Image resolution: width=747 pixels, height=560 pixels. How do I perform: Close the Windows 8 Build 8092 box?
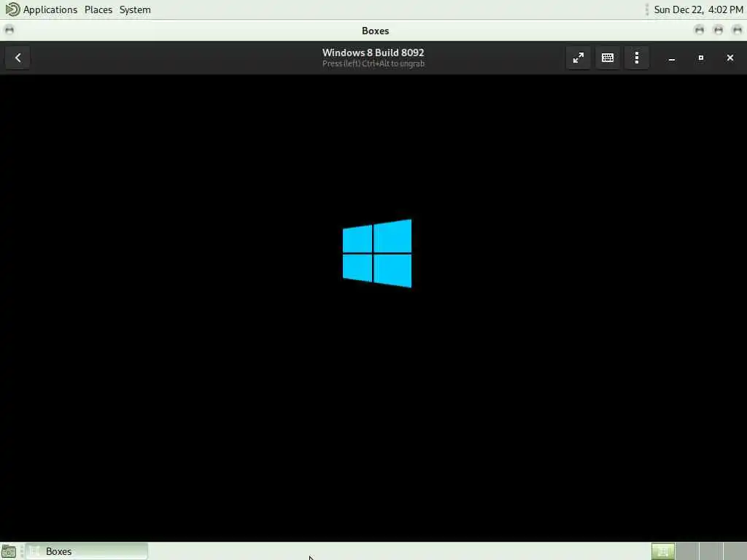pos(729,58)
